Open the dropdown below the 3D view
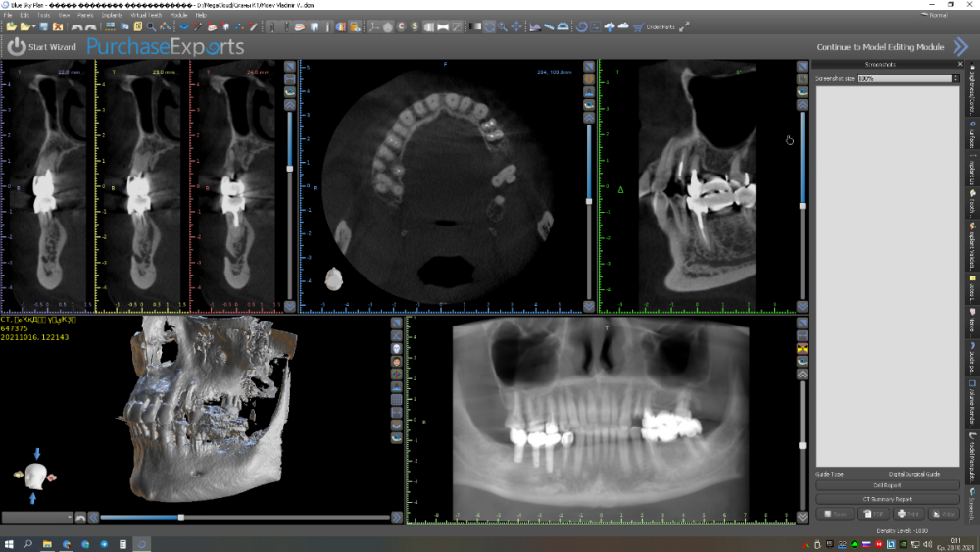Image resolution: width=980 pixels, height=552 pixels. point(37,517)
